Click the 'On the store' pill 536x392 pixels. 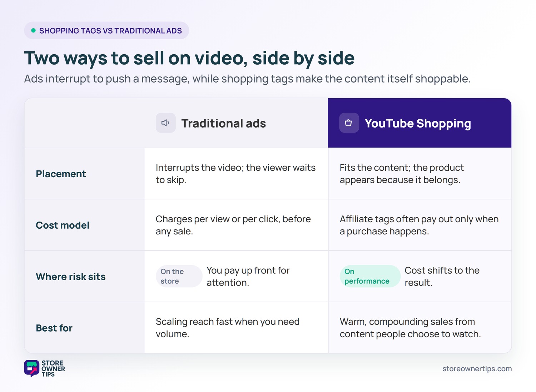click(179, 276)
